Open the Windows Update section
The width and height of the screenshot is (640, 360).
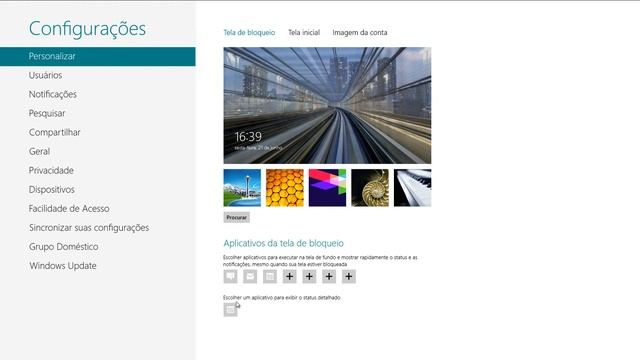pyautogui.click(x=63, y=266)
